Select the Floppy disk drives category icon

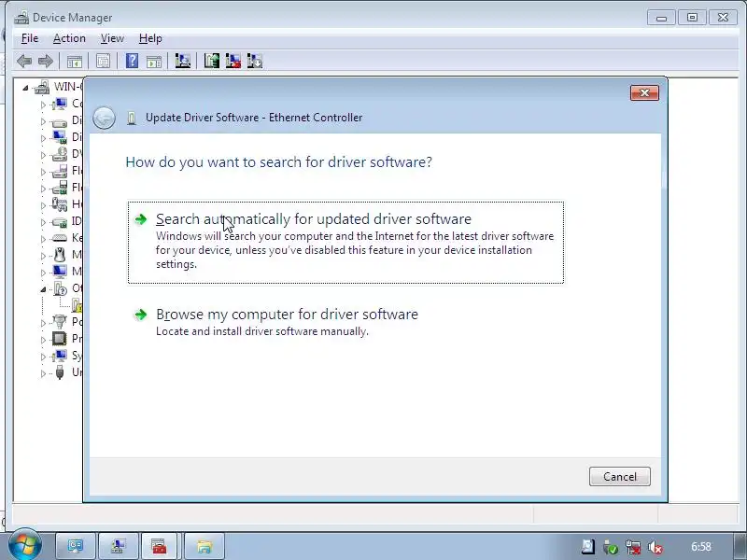[x=60, y=171]
